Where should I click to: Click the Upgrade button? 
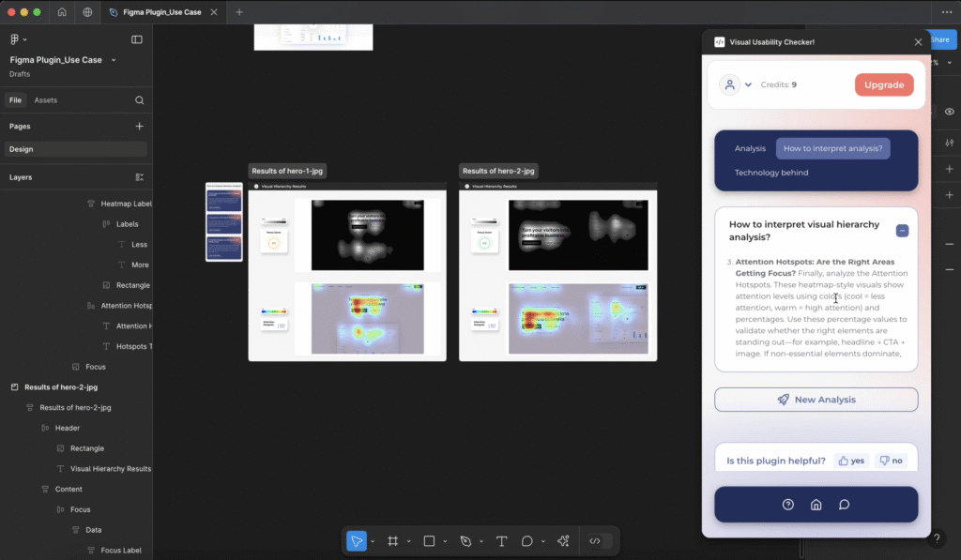point(884,84)
